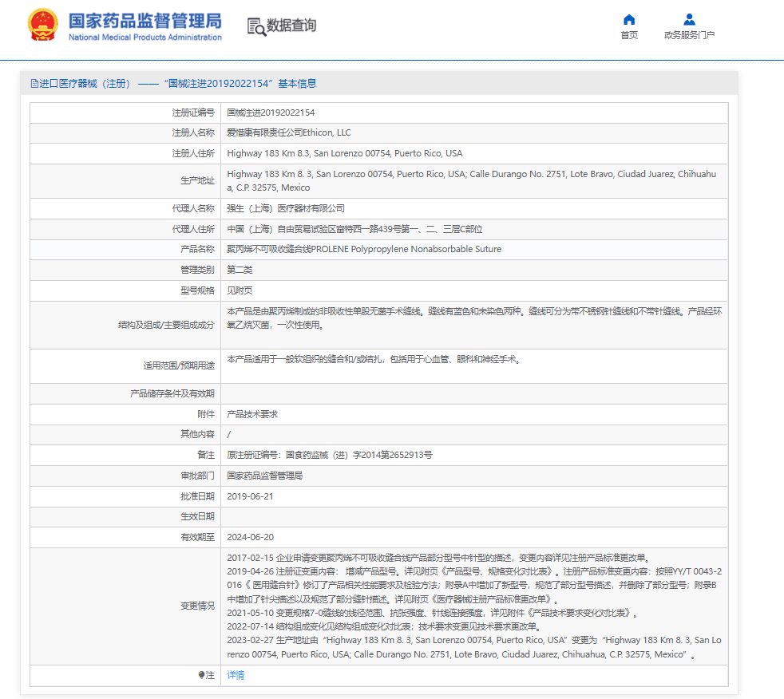Select the 其他内容 value slash
Screen dimensions: 784x699
pos(229,435)
